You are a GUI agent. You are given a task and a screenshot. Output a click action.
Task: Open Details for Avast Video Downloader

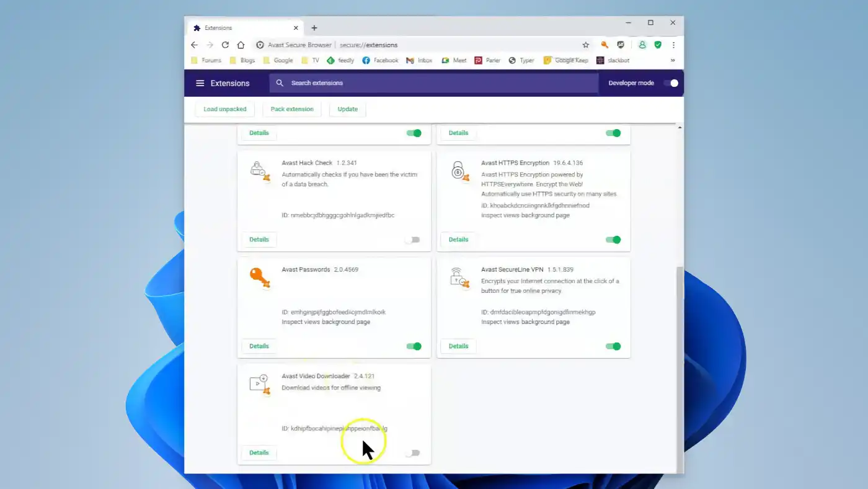coord(259,452)
